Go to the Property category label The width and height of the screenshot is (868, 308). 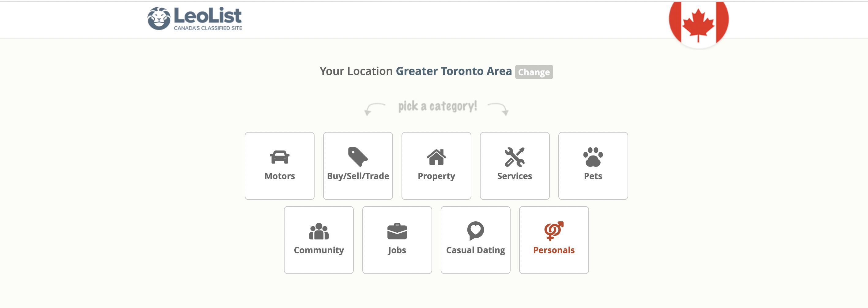[x=436, y=176]
